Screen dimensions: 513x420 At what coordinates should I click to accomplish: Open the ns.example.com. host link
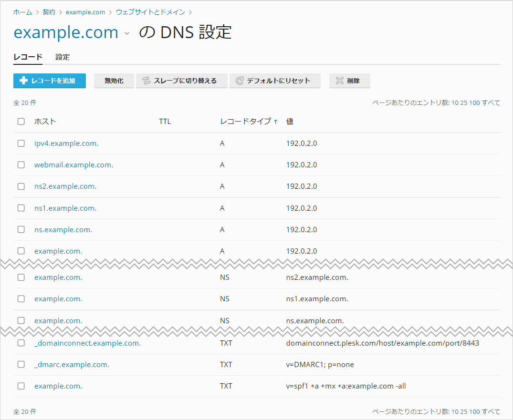pos(63,229)
